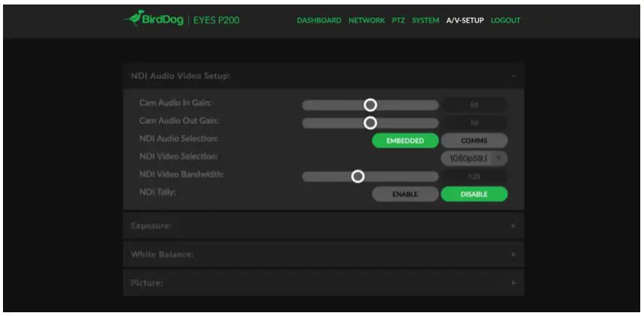Open the DASHBOARD page
The height and width of the screenshot is (316, 644).
[319, 20]
